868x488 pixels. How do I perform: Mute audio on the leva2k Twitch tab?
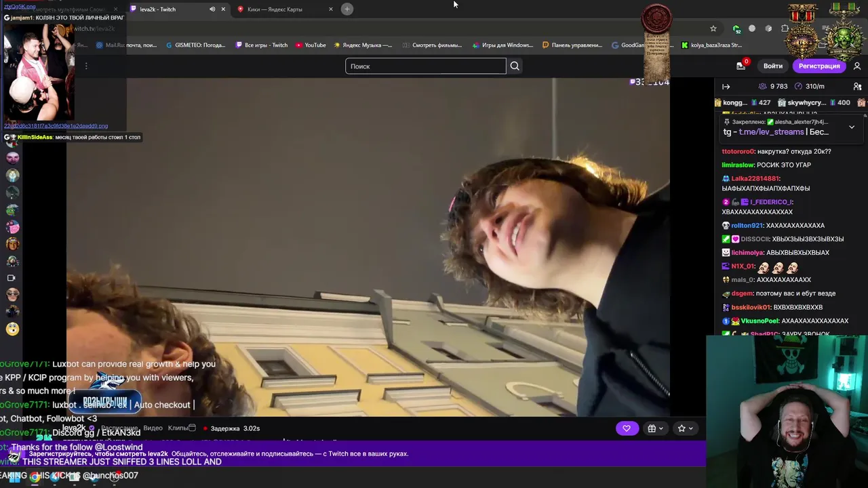pos(212,9)
